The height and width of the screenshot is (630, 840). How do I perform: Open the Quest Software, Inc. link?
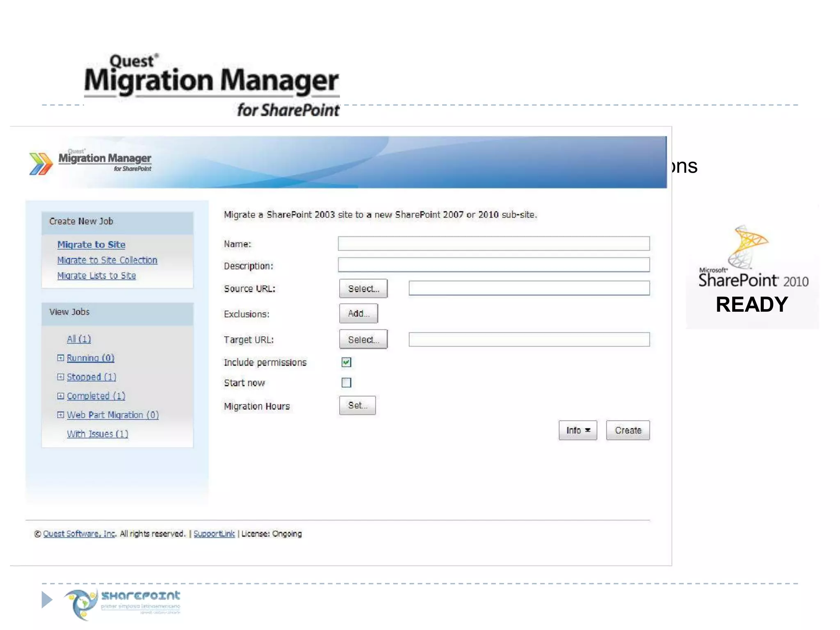click(80, 534)
